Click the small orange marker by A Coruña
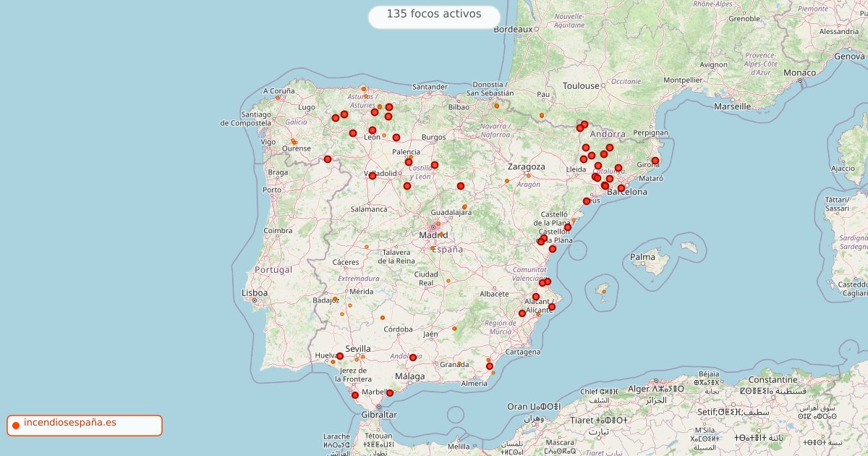The width and height of the screenshot is (868, 456). [x=278, y=98]
